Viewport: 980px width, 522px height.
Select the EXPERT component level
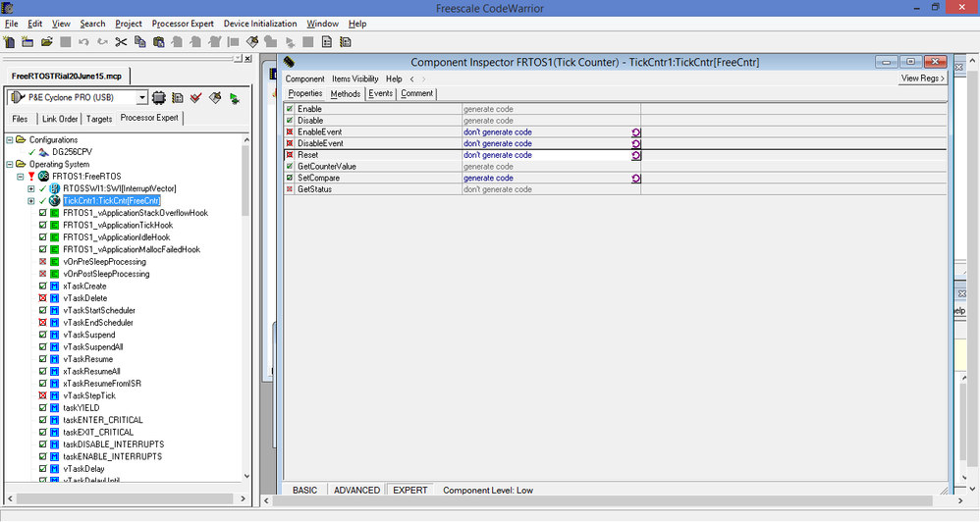410,491
